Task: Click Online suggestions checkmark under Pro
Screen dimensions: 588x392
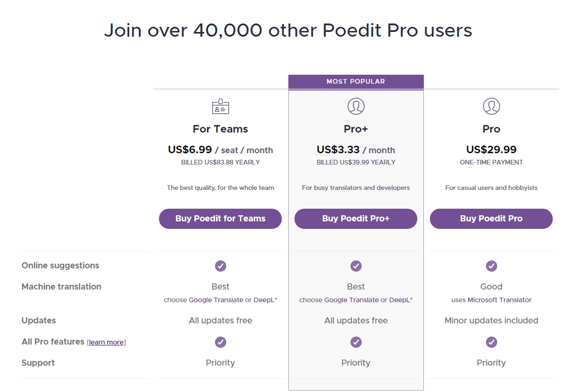Action: click(492, 266)
